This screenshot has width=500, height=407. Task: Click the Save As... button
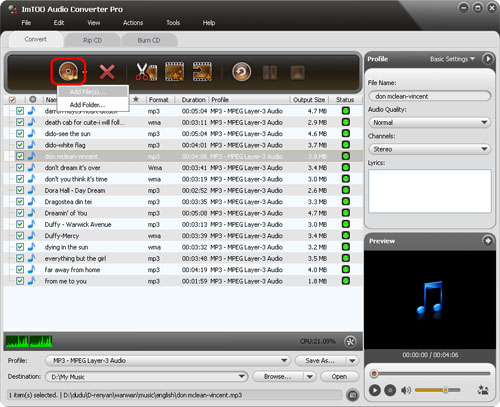tap(320, 360)
